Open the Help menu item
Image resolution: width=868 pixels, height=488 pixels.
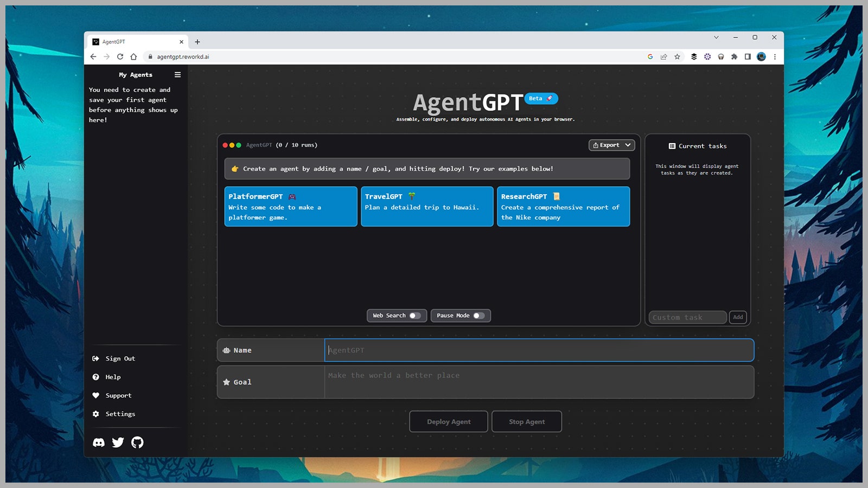(107, 377)
